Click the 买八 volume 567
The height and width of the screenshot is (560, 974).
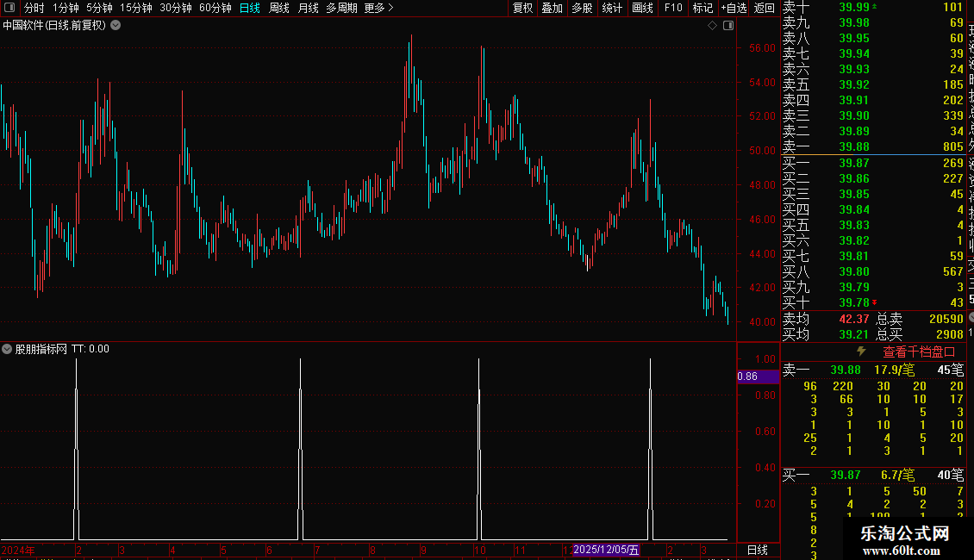click(x=952, y=271)
